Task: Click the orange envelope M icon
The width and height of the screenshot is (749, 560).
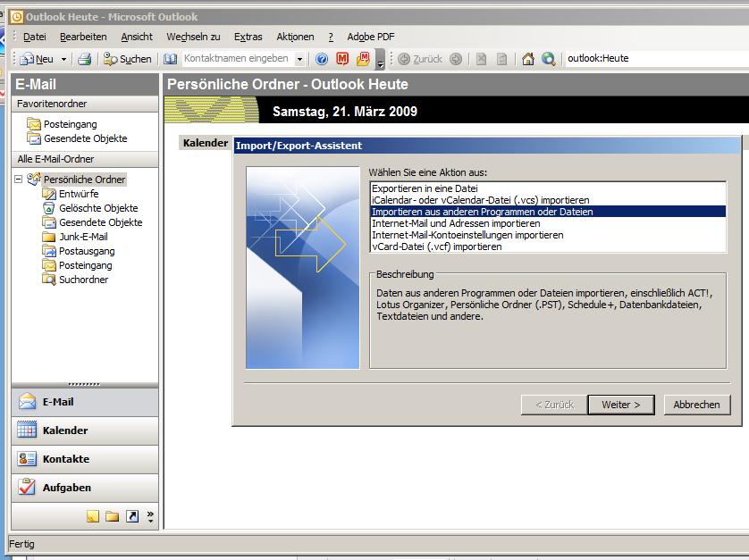Action: click(363, 59)
